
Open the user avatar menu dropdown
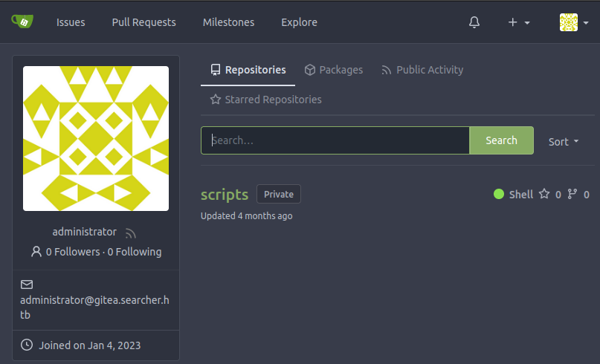coord(572,22)
